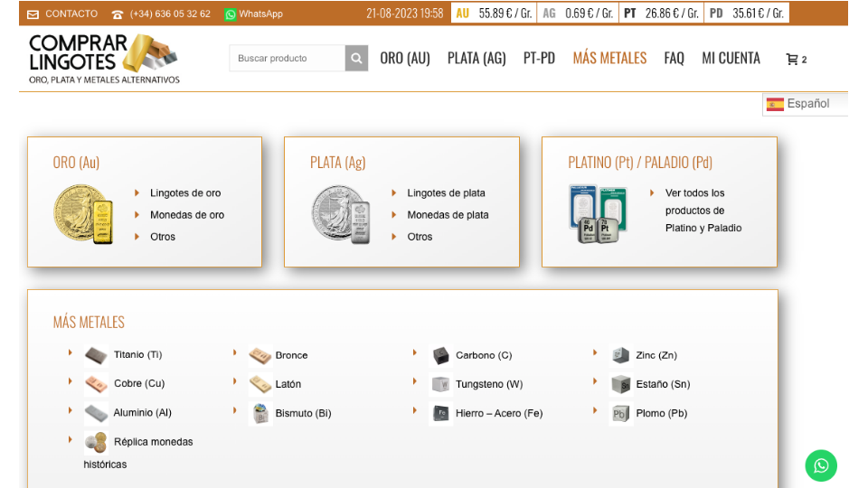This screenshot has height=488, width=868.
Task: Click the Cobre copper bar icon
Action: coord(96,384)
